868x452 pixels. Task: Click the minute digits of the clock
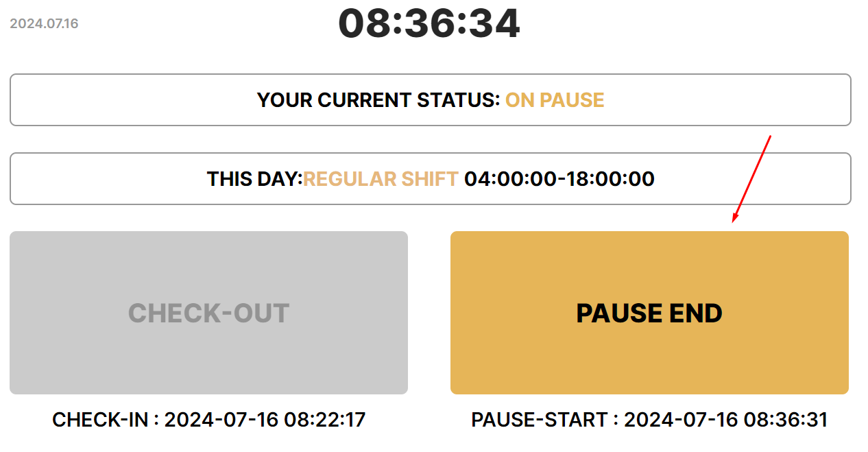coord(429,24)
